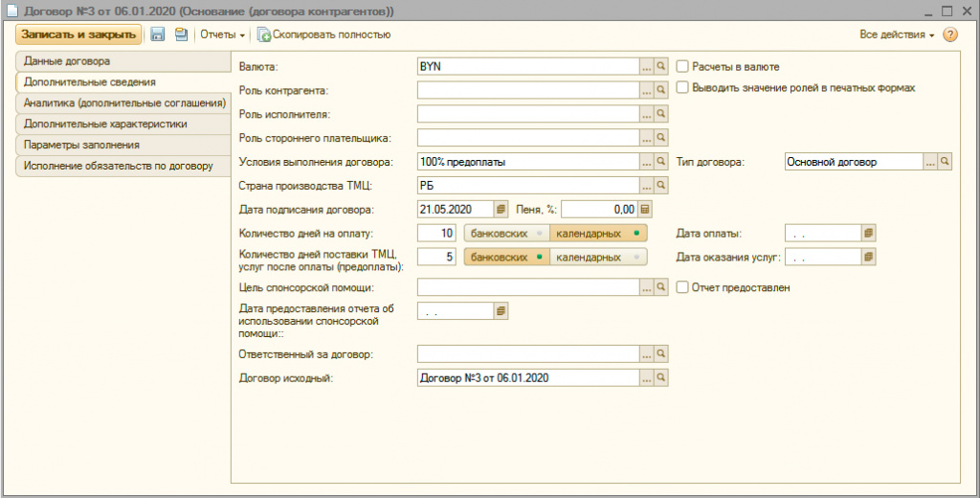Open Параметры заполнения tab
Viewport: 980px width, 498px height.
pyautogui.click(x=82, y=145)
